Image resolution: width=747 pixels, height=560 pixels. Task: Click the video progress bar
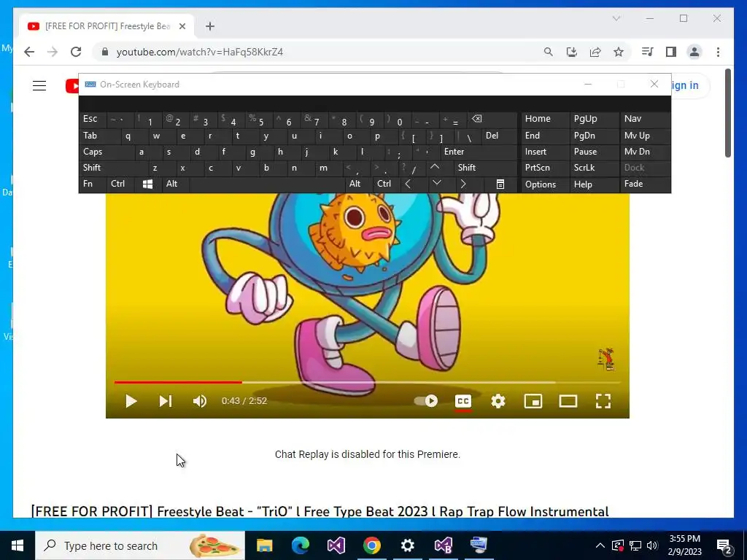click(x=368, y=382)
